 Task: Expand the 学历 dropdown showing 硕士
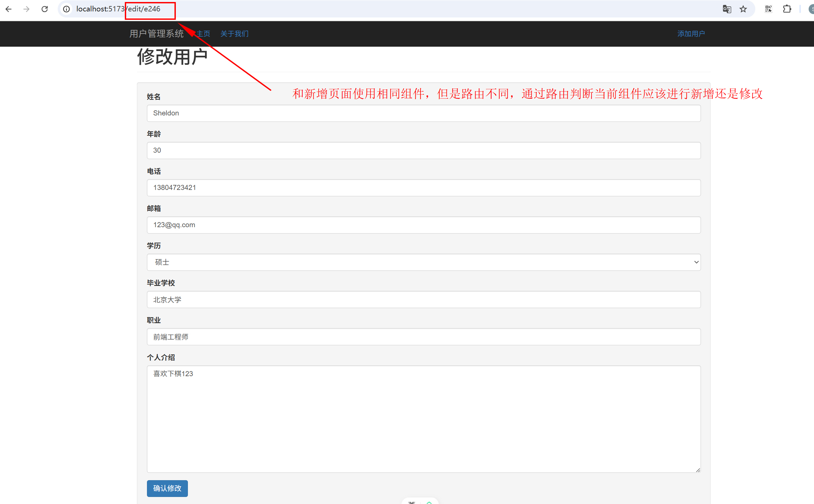click(x=423, y=262)
